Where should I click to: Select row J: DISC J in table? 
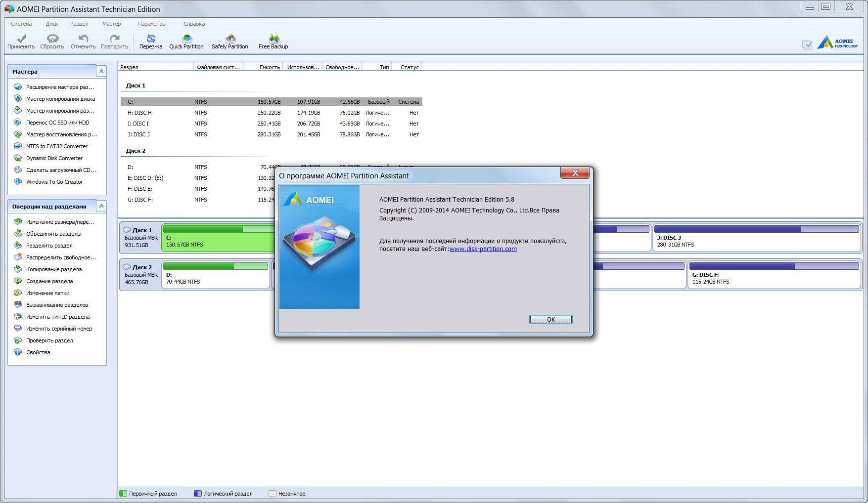click(x=272, y=134)
